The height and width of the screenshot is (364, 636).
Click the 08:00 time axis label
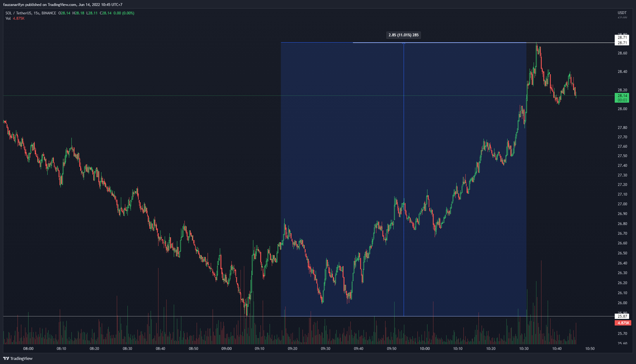pyautogui.click(x=29, y=349)
